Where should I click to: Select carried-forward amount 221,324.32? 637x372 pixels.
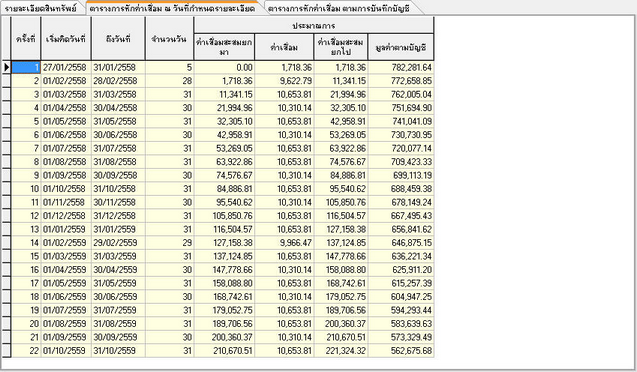tap(340, 350)
